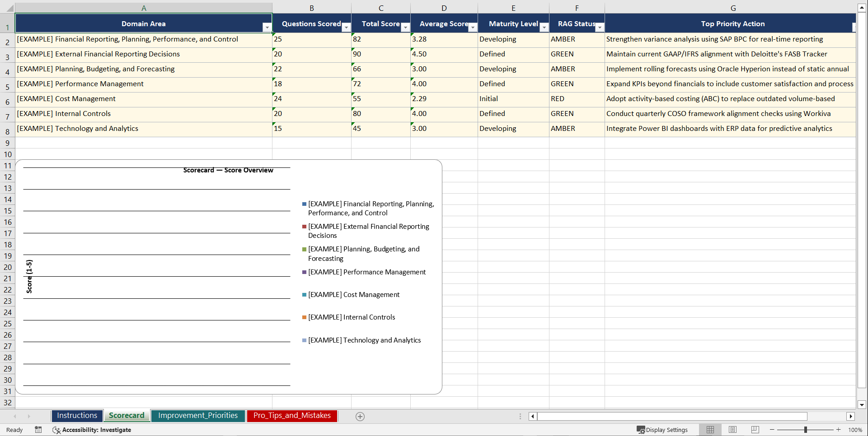Viewport: 868px width, 436px height.
Task: Open the RAG Status filter dropdown
Action: coord(600,28)
